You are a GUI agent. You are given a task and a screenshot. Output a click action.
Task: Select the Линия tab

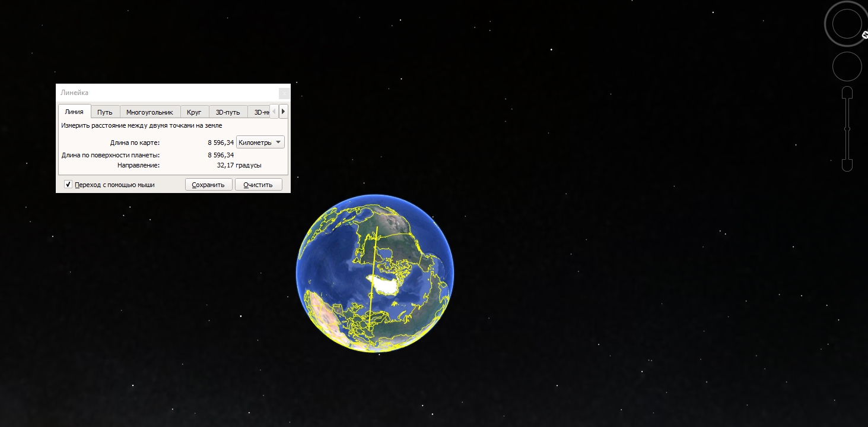coord(74,112)
